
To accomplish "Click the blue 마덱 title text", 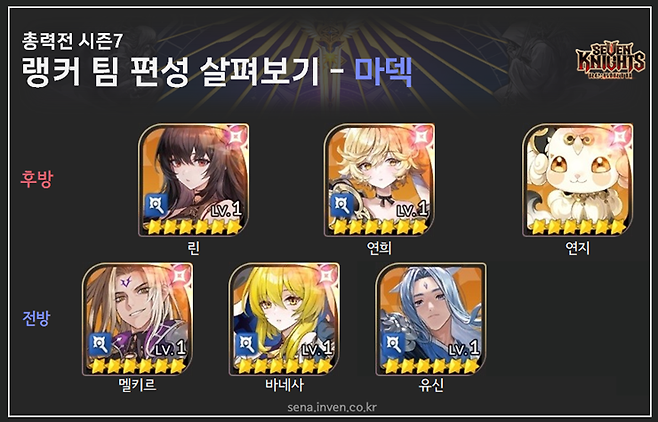I will tap(383, 71).
